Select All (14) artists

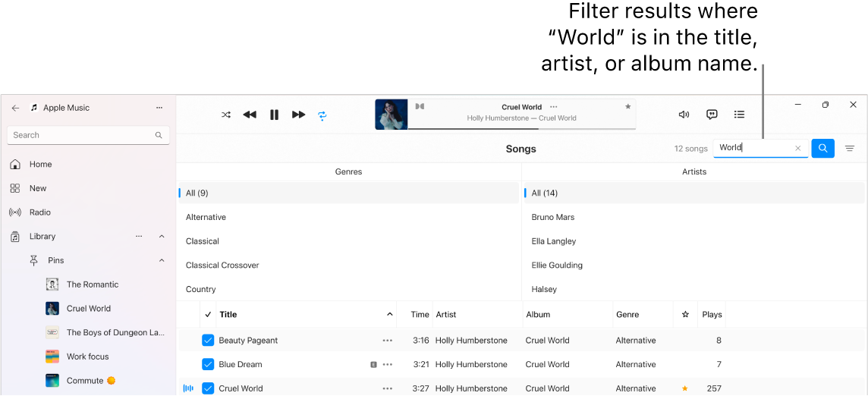pos(694,193)
